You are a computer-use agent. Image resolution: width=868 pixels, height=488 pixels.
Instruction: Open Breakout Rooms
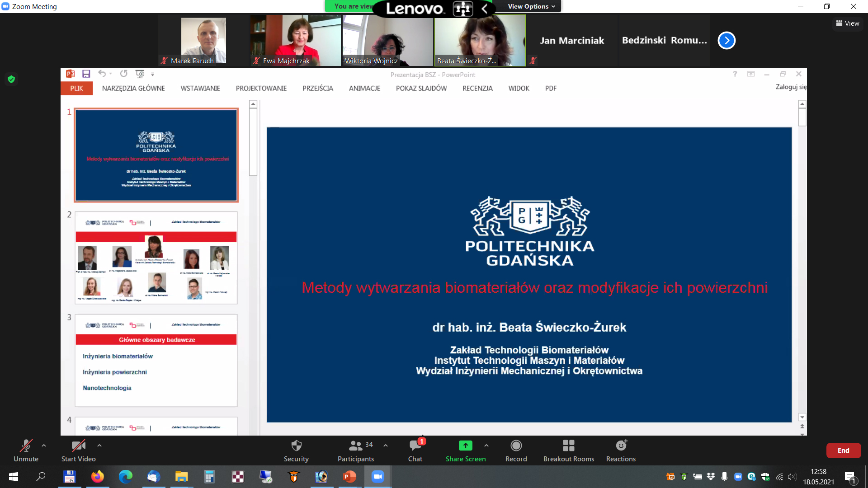pos(569,450)
